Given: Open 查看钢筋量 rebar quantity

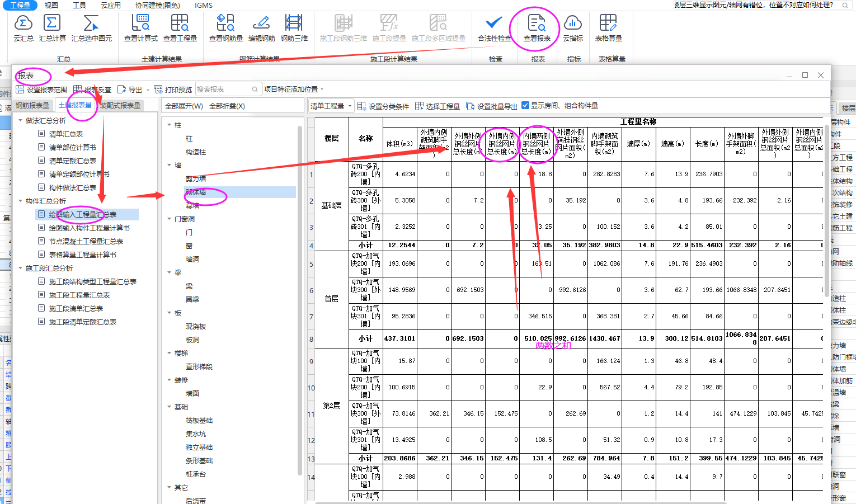Looking at the screenshot, I should 226,28.
